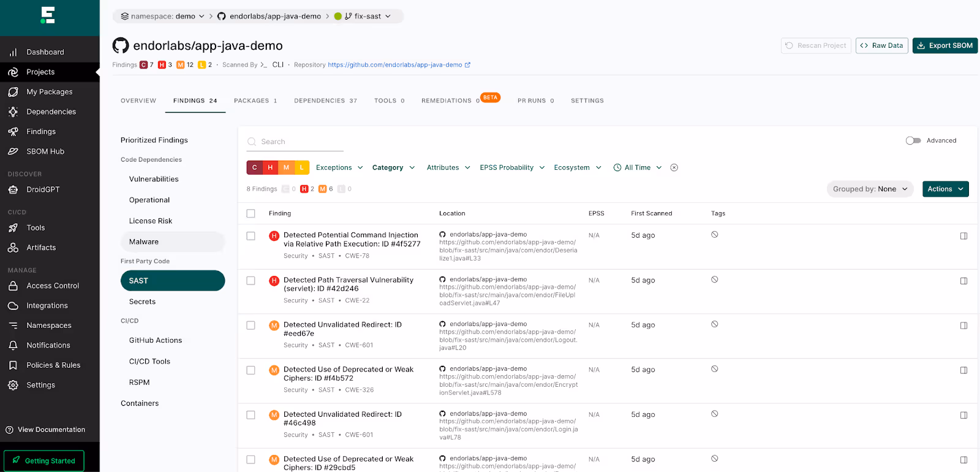Open Dashboard icon in sidebar
The height and width of the screenshot is (472, 980).
pos(13,52)
